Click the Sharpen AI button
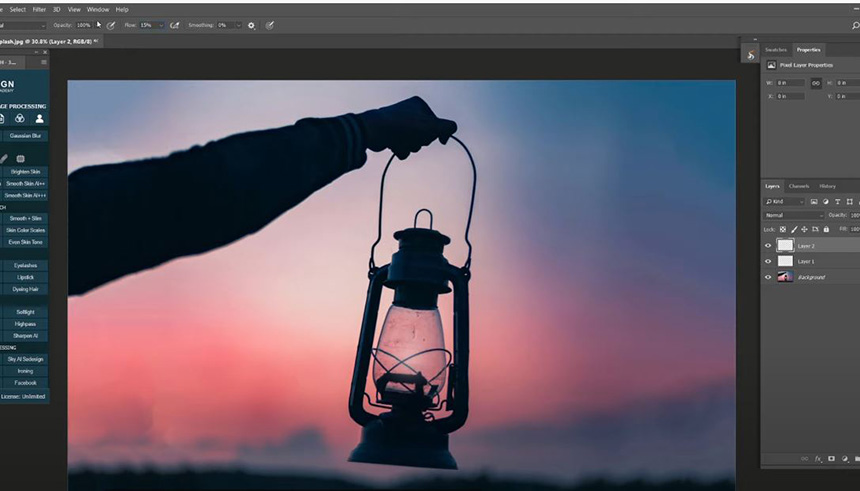The height and width of the screenshot is (491, 860). pos(25,336)
